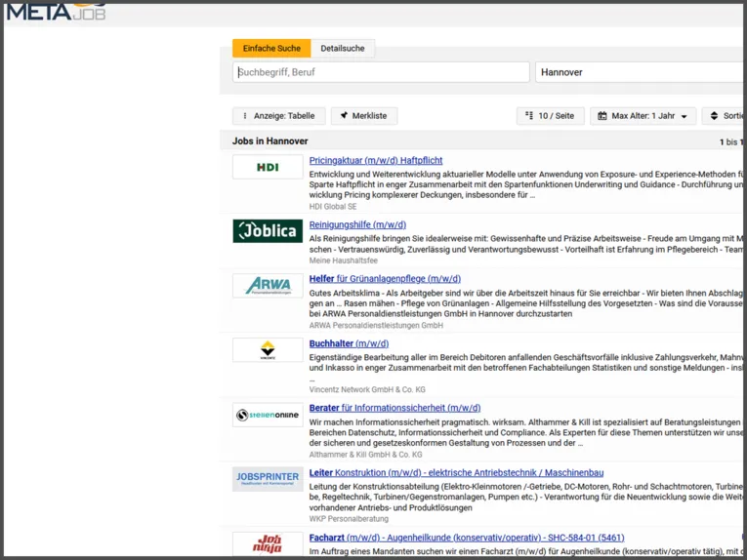Click the pin icon on Merkliste
Screen dimensions: 747x560
pyautogui.click(x=344, y=116)
